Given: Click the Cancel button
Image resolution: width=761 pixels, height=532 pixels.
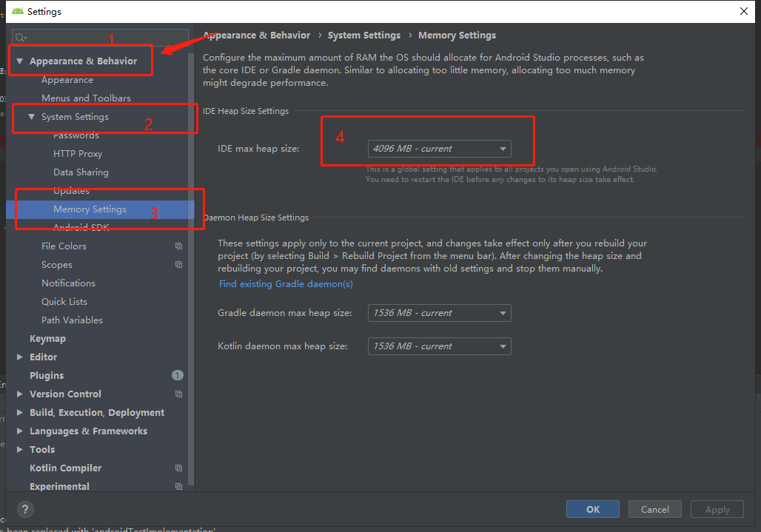Looking at the screenshot, I should click(x=654, y=509).
